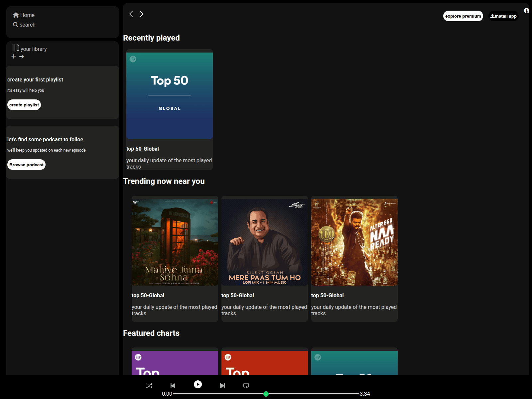Click the green playback progress knob
532x399 pixels.
tap(266, 394)
